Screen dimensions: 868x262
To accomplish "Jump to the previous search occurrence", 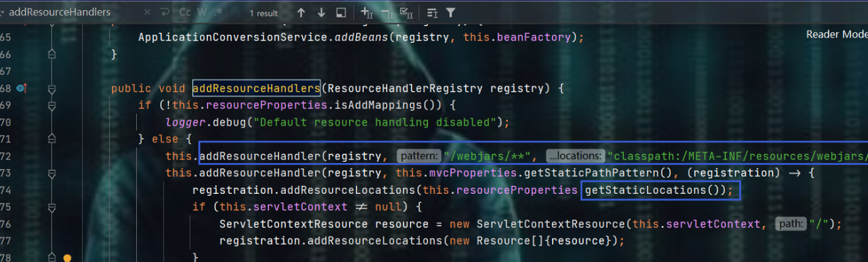I will point(301,13).
